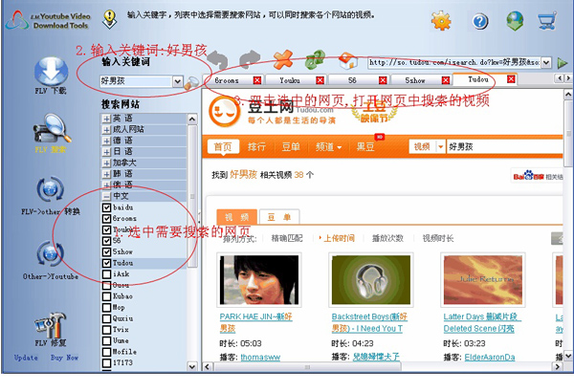The image size is (574, 392).
Task: Click the Tudou search box
Action: pyautogui.click(x=504, y=147)
